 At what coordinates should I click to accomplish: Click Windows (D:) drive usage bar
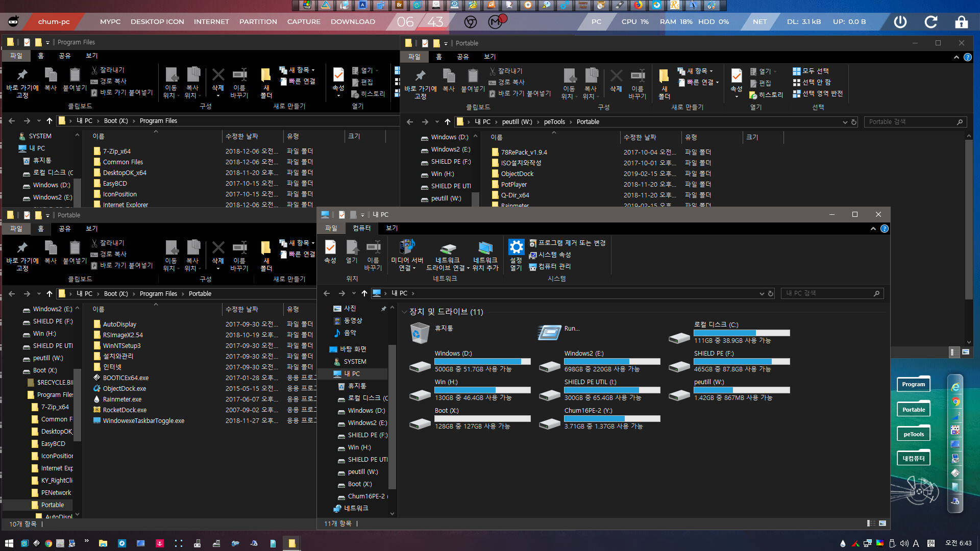482,361
